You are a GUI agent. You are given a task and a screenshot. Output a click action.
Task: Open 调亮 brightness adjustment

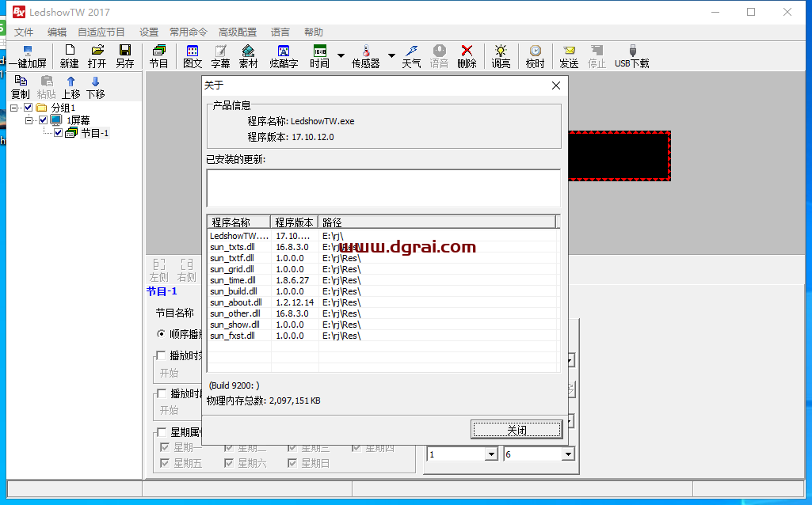click(x=501, y=56)
